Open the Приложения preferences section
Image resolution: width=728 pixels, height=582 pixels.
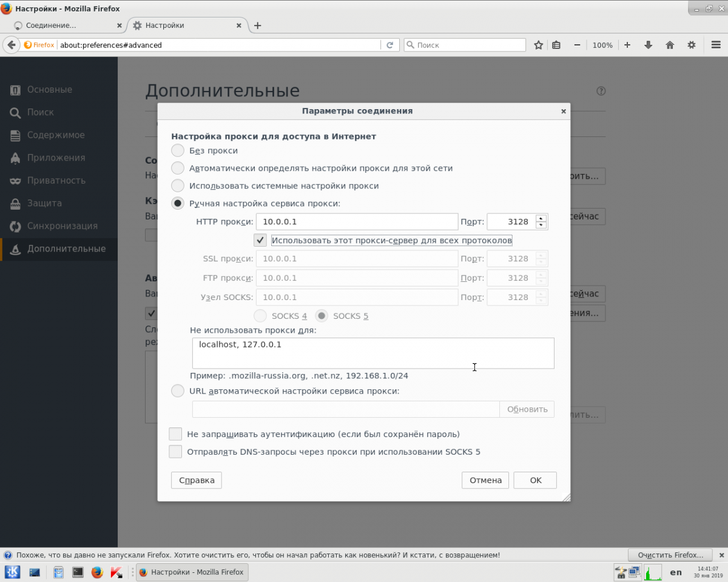pyautogui.click(x=59, y=158)
